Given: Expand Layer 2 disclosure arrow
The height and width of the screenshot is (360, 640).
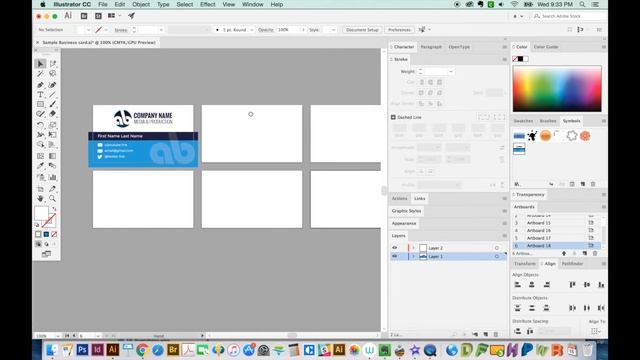Looking at the screenshot, I should (413, 248).
